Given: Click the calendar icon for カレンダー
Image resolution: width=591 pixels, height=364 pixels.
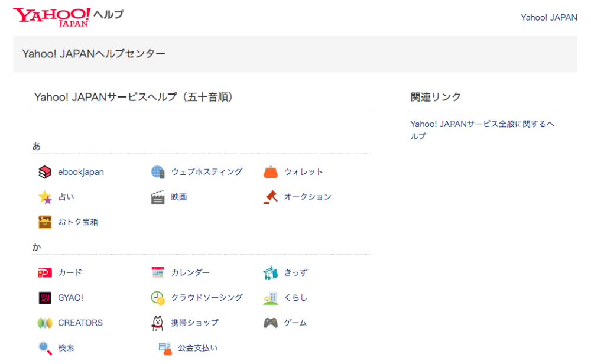Looking at the screenshot, I should tap(158, 272).
